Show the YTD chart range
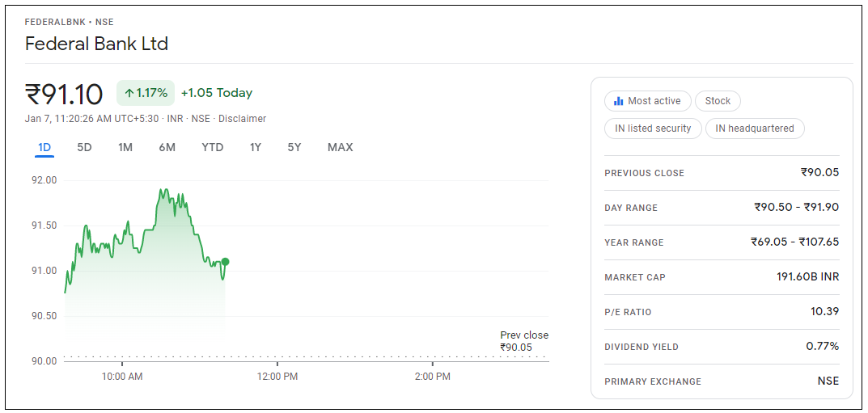 point(213,148)
